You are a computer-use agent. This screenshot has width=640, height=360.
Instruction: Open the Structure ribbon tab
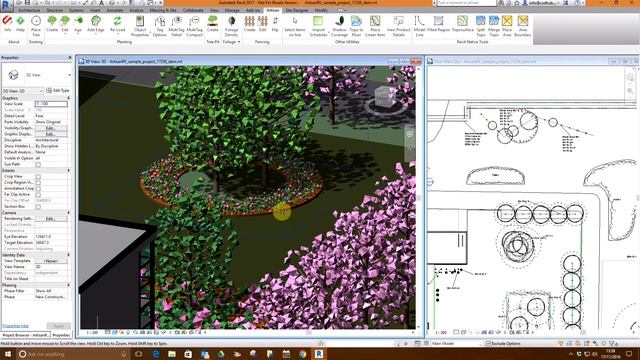click(x=55, y=10)
